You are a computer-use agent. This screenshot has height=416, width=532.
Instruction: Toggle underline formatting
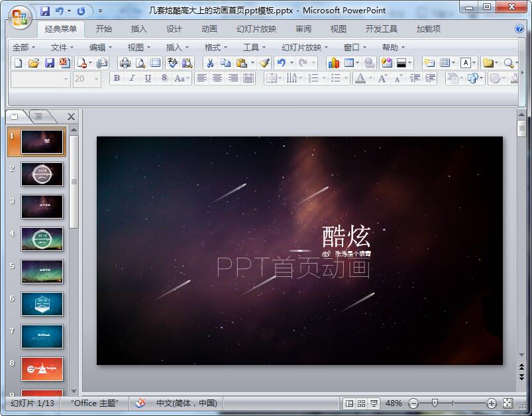pos(148,78)
